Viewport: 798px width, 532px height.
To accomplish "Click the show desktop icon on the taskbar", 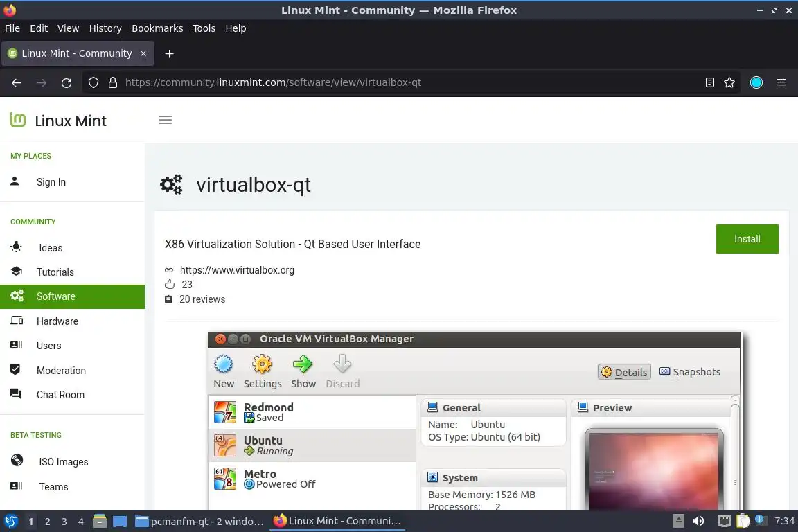I will tap(120, 522).
